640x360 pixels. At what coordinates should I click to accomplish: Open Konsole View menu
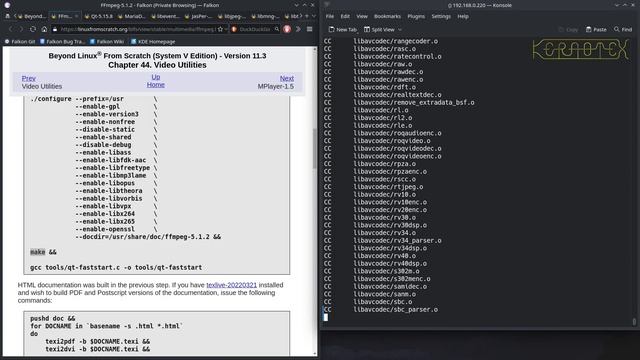point(362,16)
